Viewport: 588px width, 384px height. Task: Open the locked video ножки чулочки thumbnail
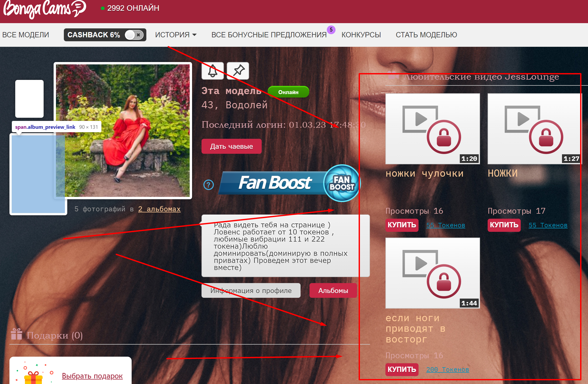tap(432, 129)
